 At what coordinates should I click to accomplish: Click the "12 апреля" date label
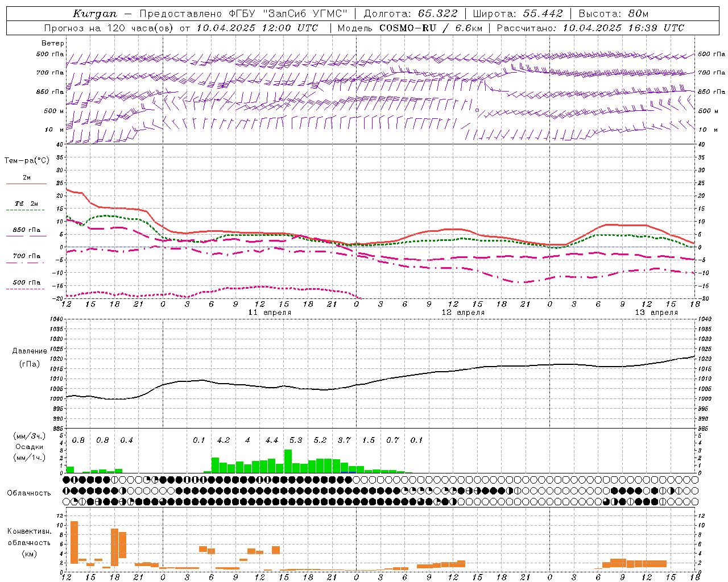463,313
